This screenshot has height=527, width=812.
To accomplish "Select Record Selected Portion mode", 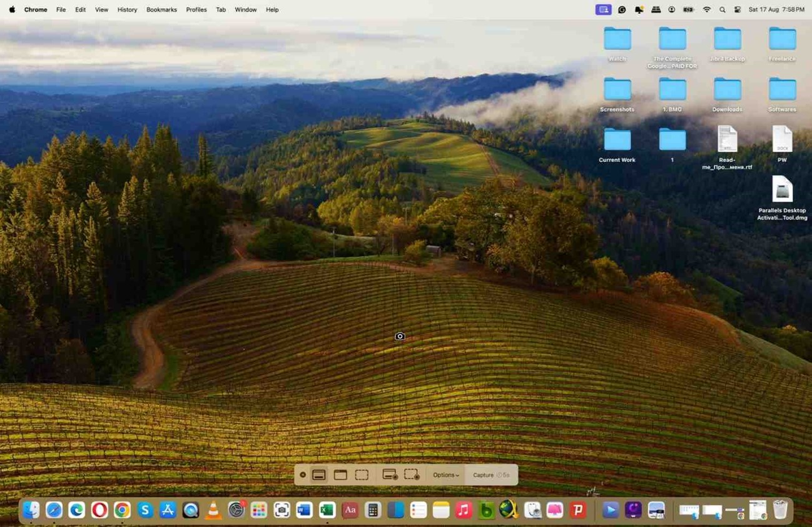I will (412, 475).
